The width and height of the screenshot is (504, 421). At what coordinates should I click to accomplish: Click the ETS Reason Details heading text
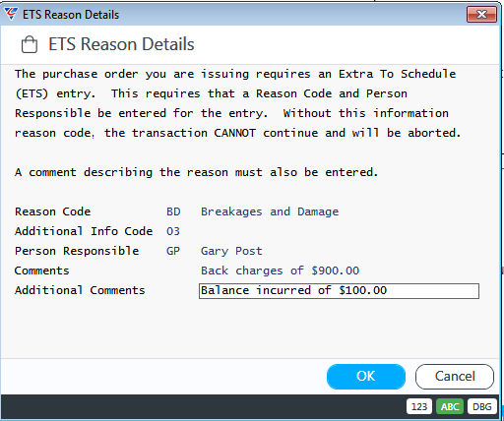pos(121,44)
